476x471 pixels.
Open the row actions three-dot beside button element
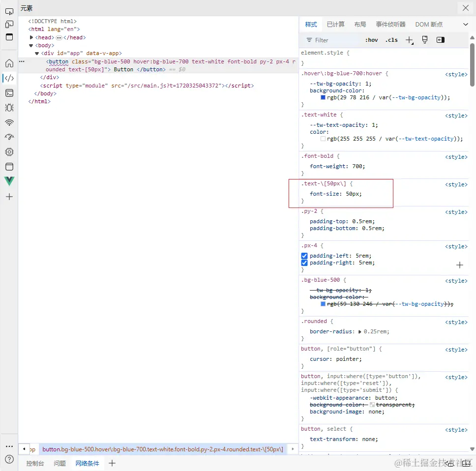(x=22, y=61)
